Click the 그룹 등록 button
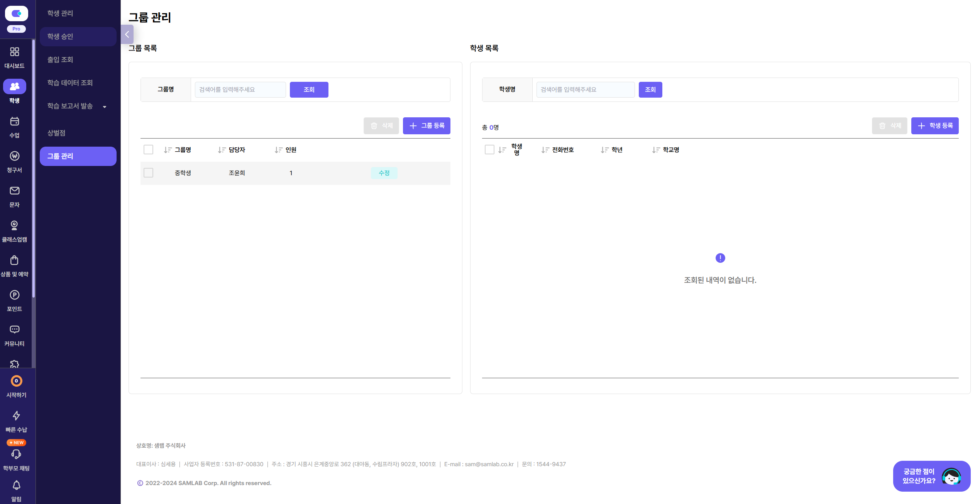This screenshot has width=980, height=504. click(426, 126)
